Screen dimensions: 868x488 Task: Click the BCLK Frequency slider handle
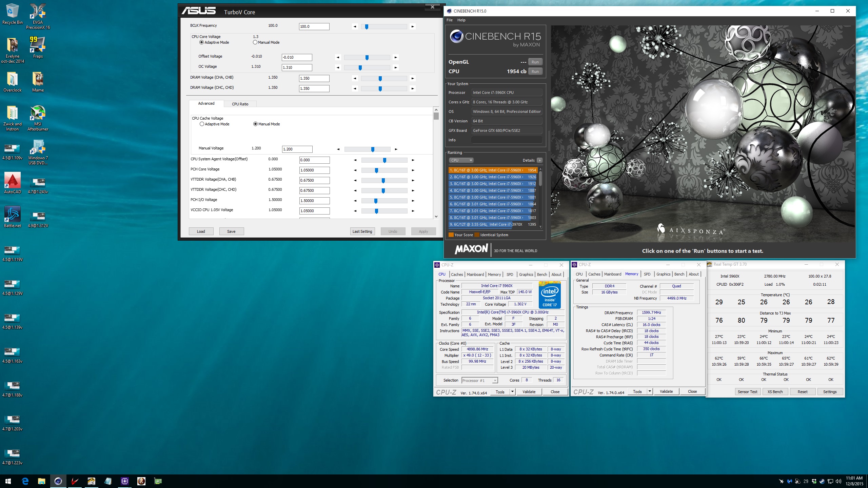pyautogui.click(x=367, y=26)
